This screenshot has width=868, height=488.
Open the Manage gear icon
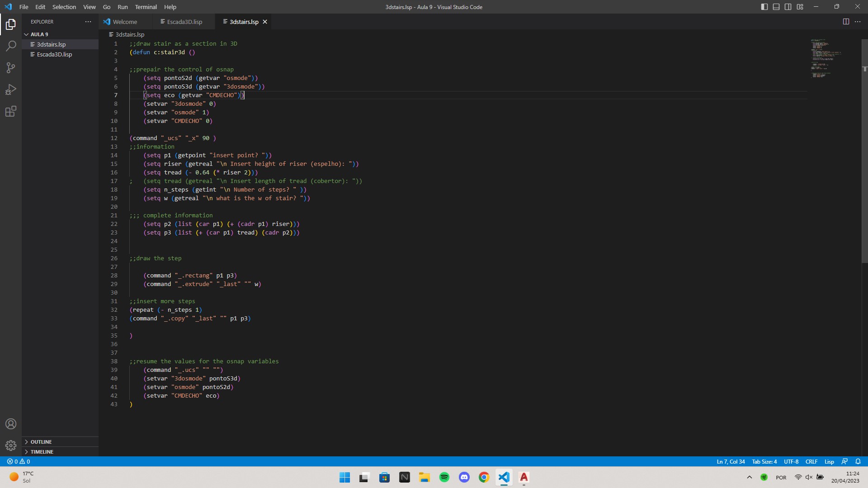[x=11, y=446]
